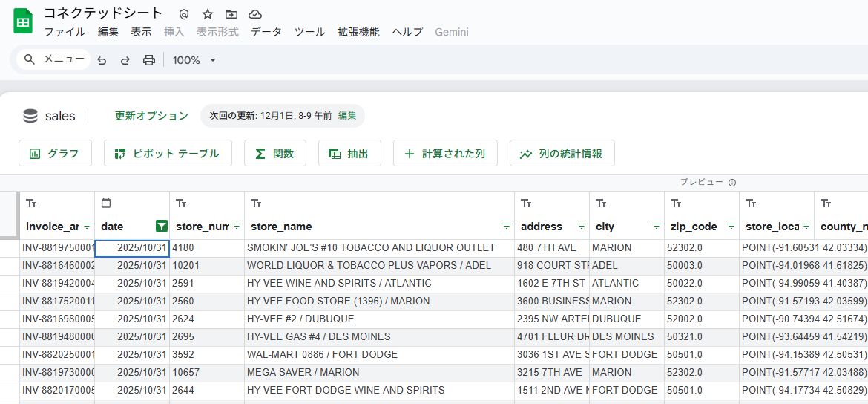Click the preview info icon
This screenshot has width=868, height=404.
(x=732, y=183)
